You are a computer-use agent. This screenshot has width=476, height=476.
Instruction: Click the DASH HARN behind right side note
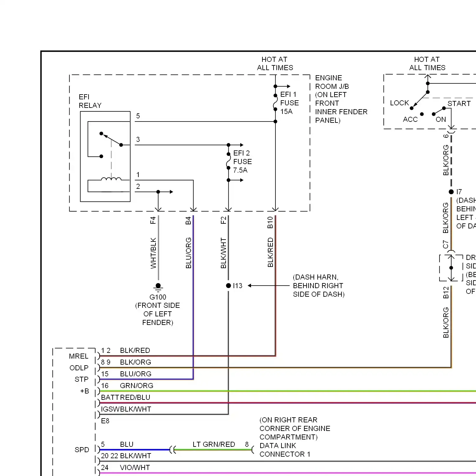click(x=319, y=286)
